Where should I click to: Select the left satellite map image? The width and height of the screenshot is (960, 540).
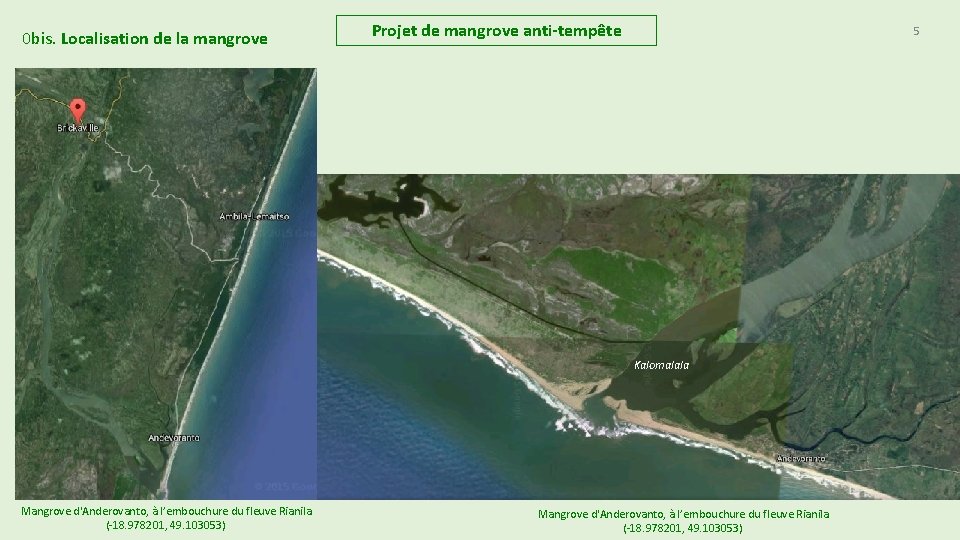(166, 283)
